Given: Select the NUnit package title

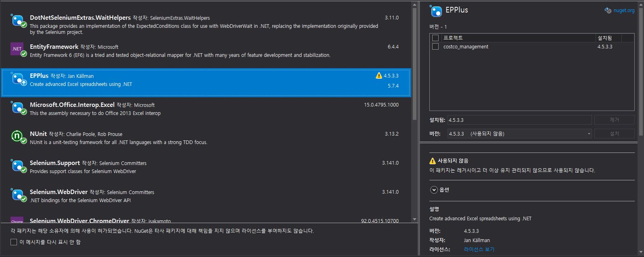Looking at the screenshot, I should point(38,134).
